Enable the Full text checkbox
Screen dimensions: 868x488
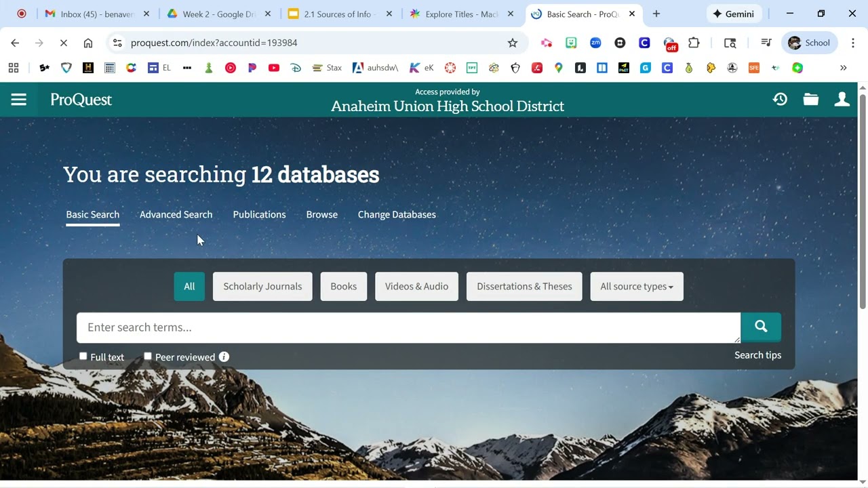click(83, 356)
